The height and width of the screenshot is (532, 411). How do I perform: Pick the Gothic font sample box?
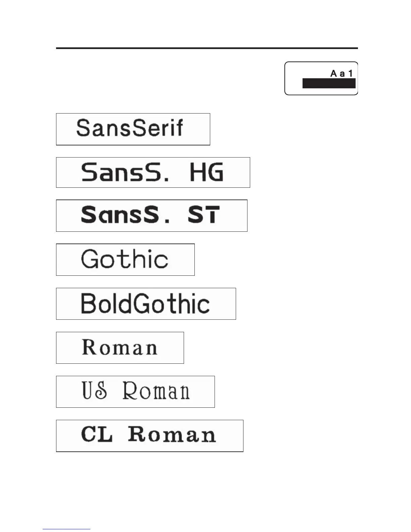[x=125, y=260]
